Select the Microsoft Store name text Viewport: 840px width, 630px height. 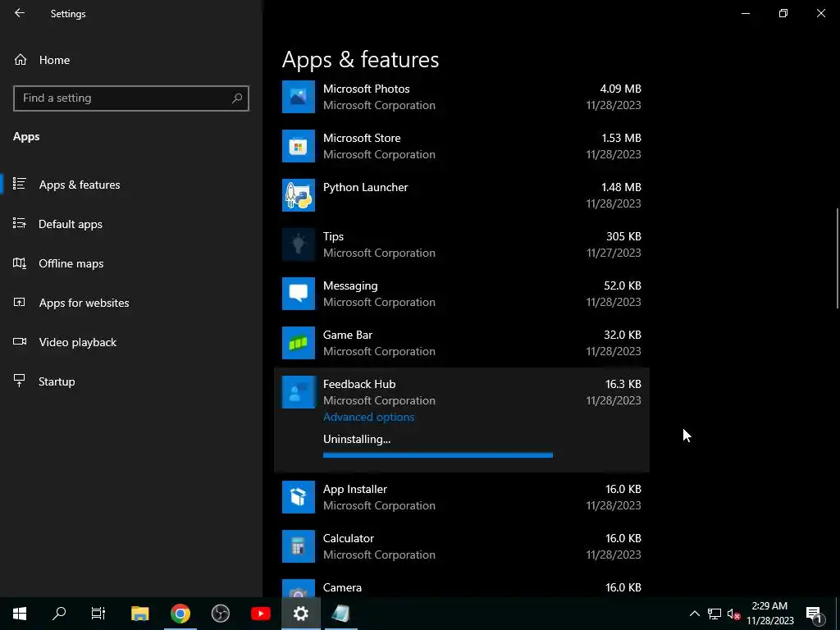(362, 138)
